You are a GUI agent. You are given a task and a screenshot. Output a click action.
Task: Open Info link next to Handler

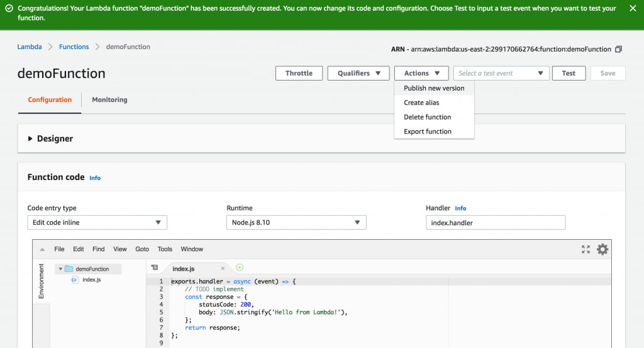[x=460, y=208]
